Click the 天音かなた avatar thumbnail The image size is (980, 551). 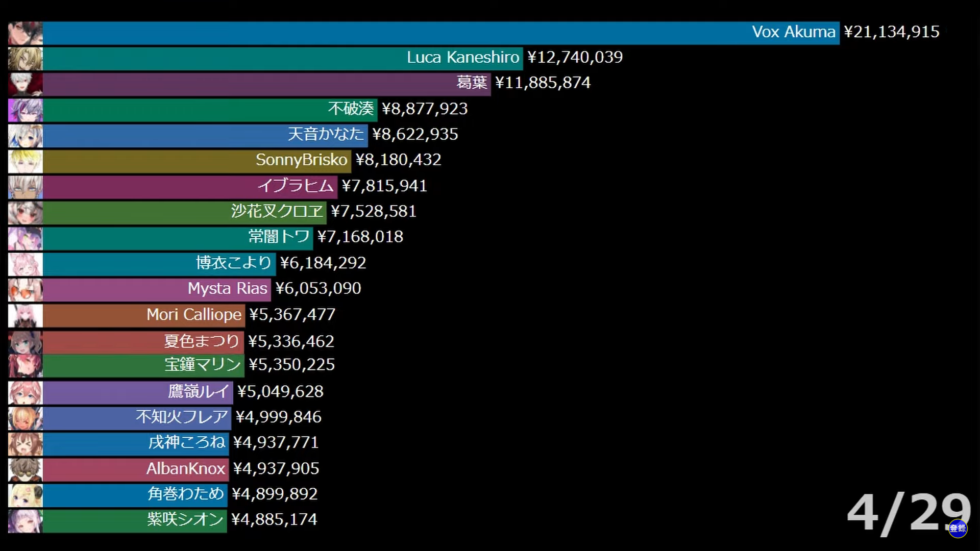point(25,136)
